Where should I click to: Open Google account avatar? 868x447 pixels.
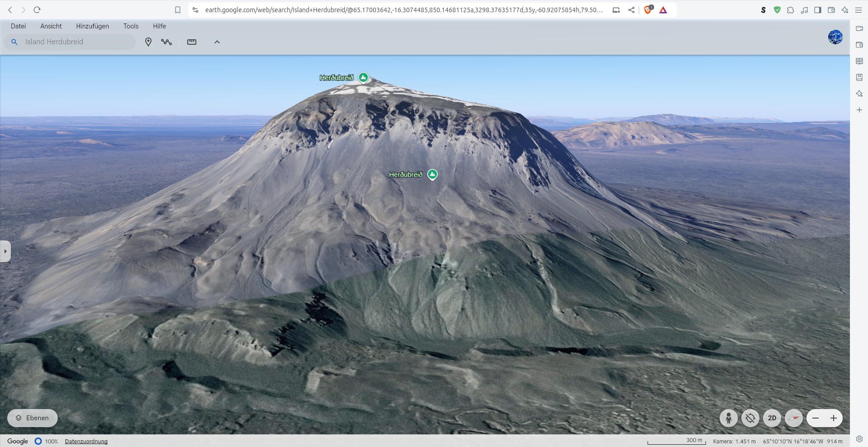point(835,37)
